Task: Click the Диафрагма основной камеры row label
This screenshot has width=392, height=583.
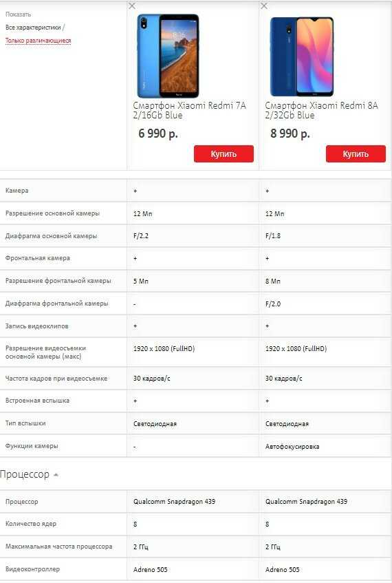Action: (51, 235)
